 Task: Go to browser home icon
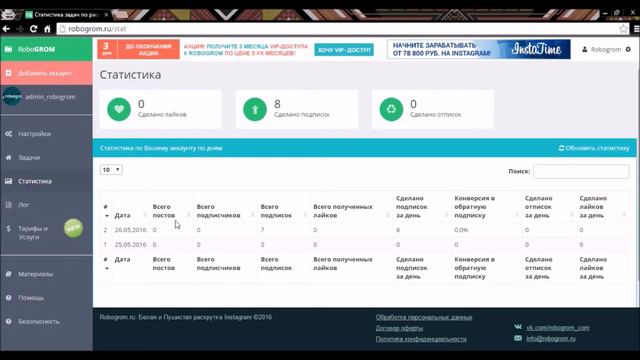pyautogui.click(x=47, y=29)
